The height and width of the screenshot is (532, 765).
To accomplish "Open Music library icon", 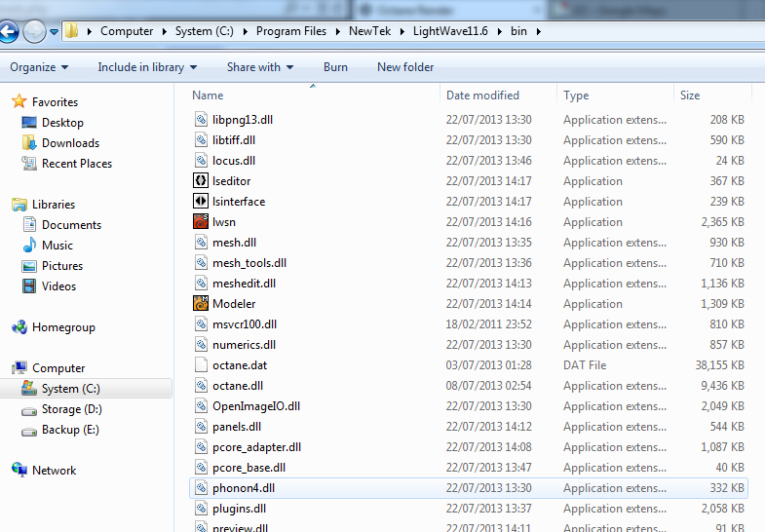I will (x=29, y=245).
